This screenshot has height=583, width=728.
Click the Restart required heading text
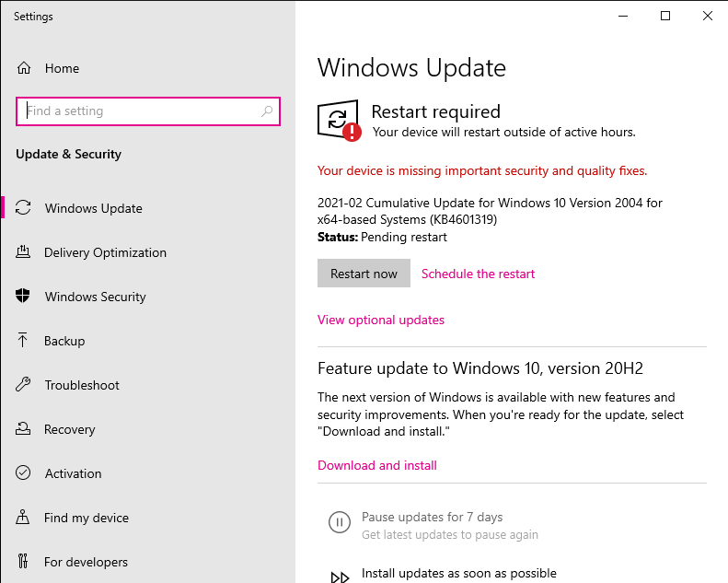435,111
